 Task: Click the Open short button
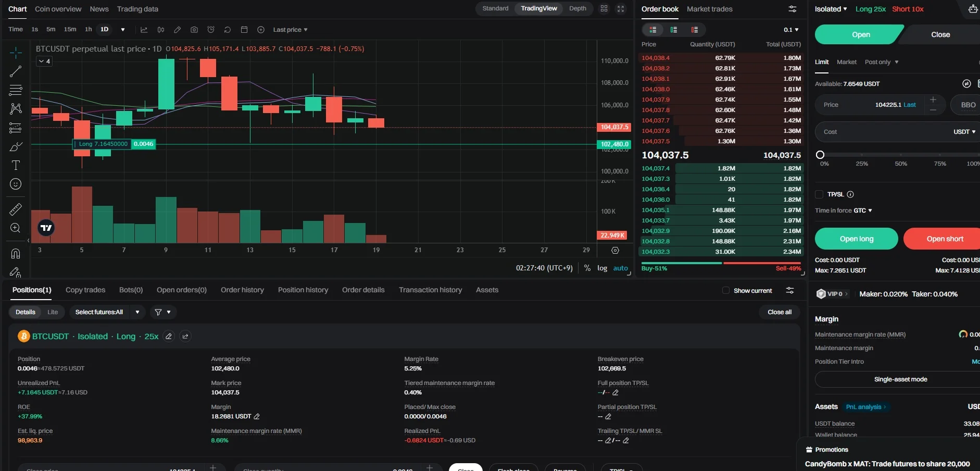coord(941,239)
